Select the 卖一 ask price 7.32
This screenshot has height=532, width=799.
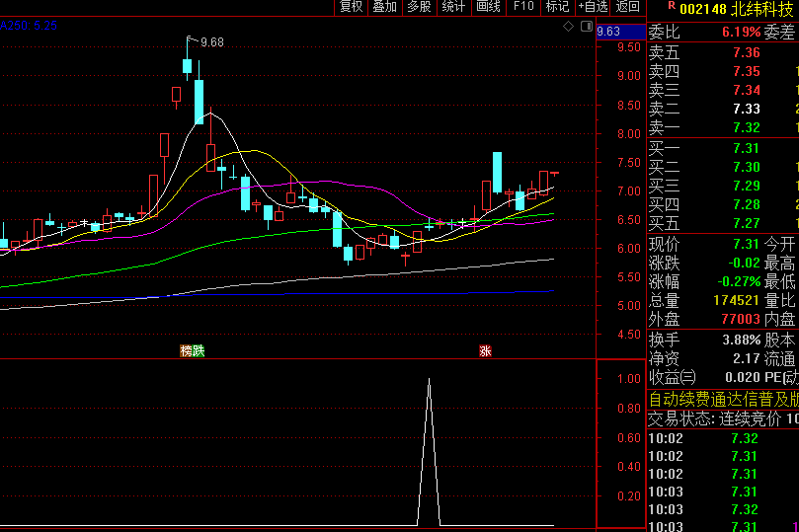point(746,127)
